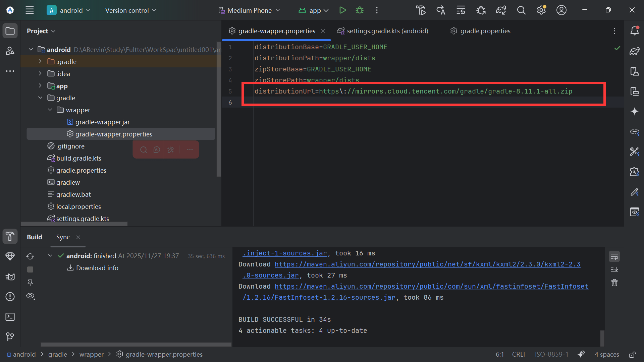Open the Problems tool window icon

tap(10, 297)
